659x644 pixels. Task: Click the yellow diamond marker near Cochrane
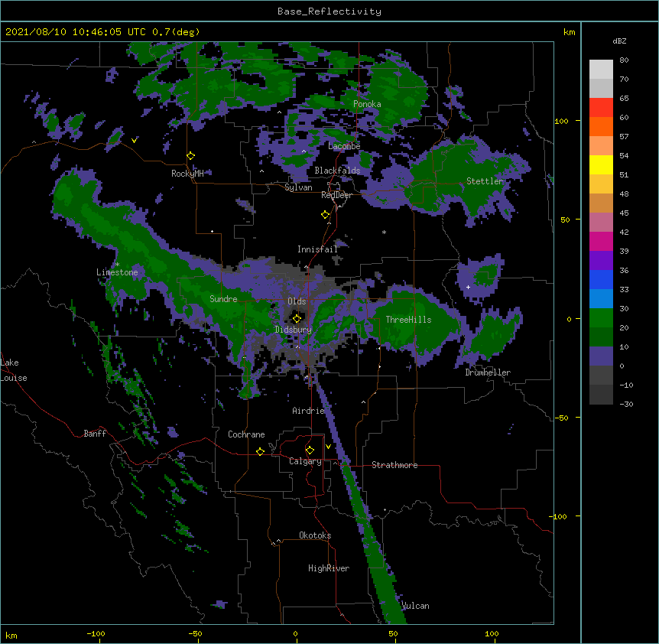click(x=260, y=451)
